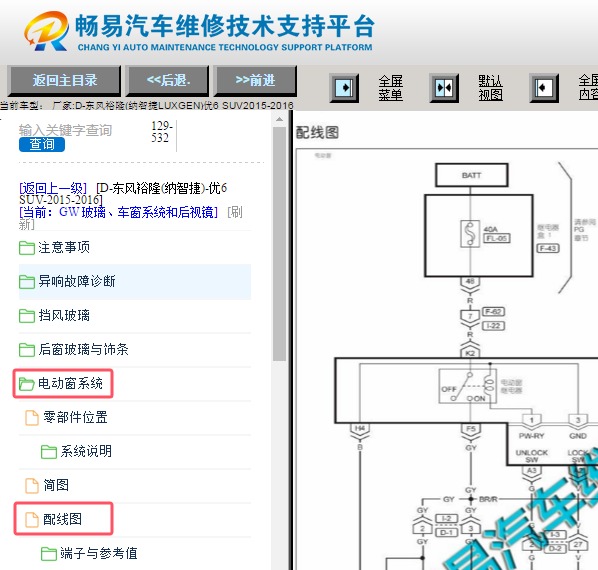Image resolution: width=598 pixels, height=570 pixels.
Task: Open the 挡风玻璃 folder
Action: pyautogui.click(x=64, y=315)
